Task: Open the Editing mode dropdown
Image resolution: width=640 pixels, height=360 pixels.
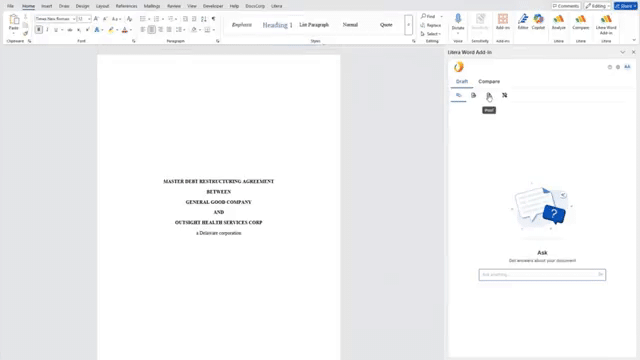Action: [598, 6]
